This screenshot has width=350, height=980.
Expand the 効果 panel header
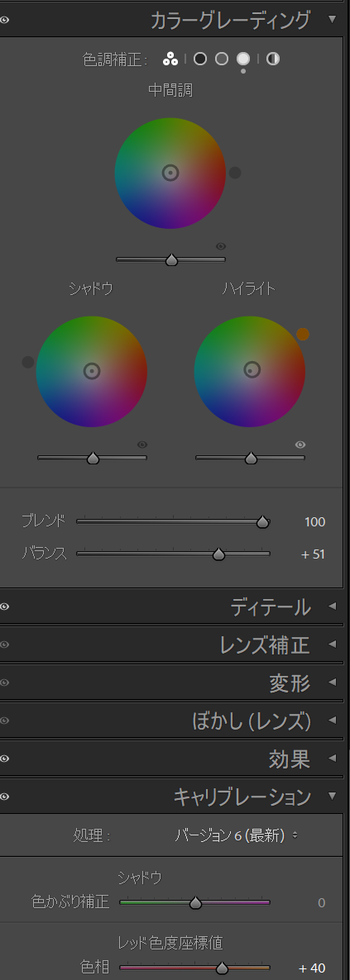290,759
